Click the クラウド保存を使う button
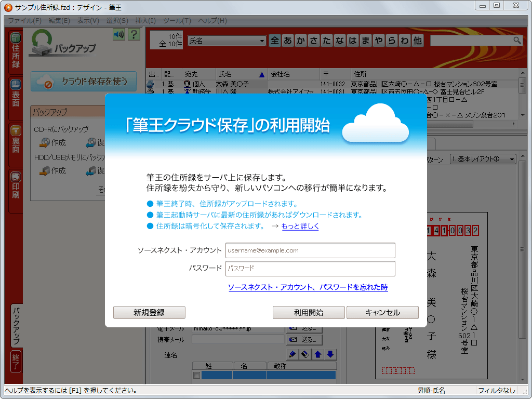532x399 pixels. tap(84, 82)
